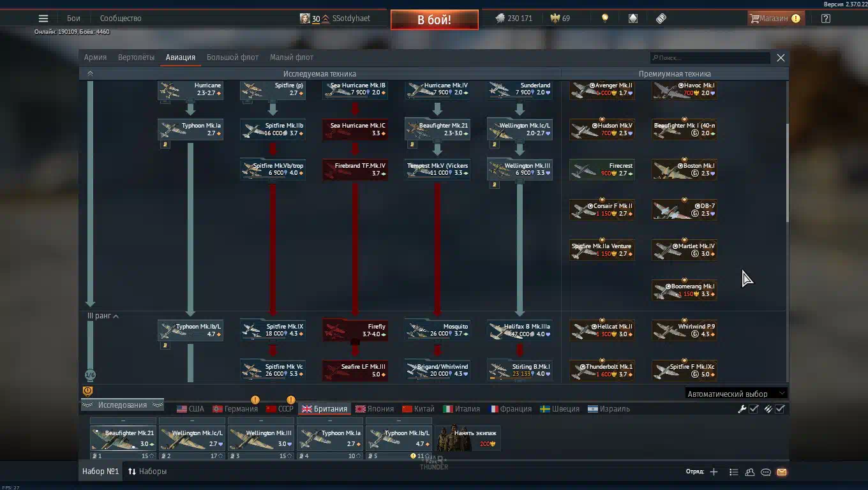
Task: Open the question mark help icon
Action: pos(826,19)
